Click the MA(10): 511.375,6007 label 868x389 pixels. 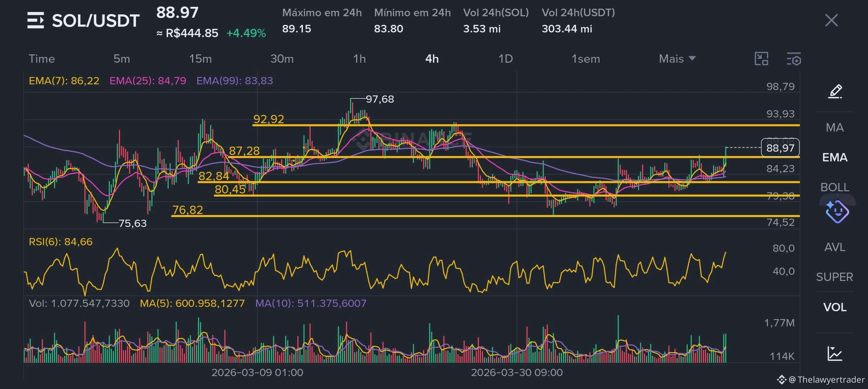click(311, 303)
